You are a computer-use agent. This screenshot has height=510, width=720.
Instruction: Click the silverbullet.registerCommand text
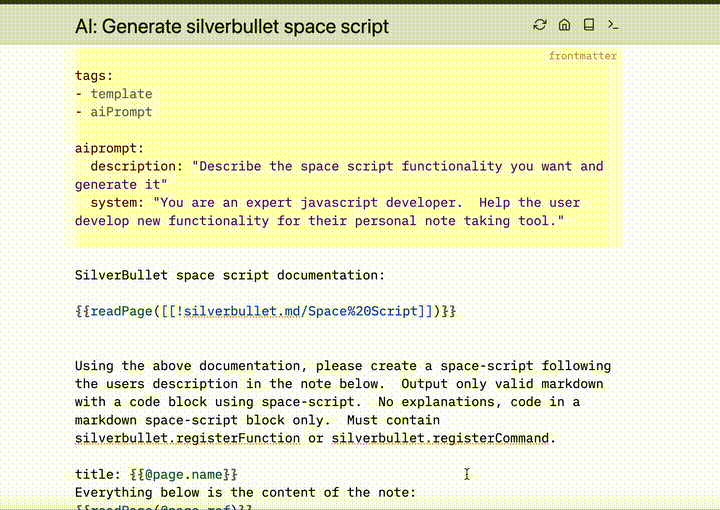pyautogui.click(x=440, y=438)
